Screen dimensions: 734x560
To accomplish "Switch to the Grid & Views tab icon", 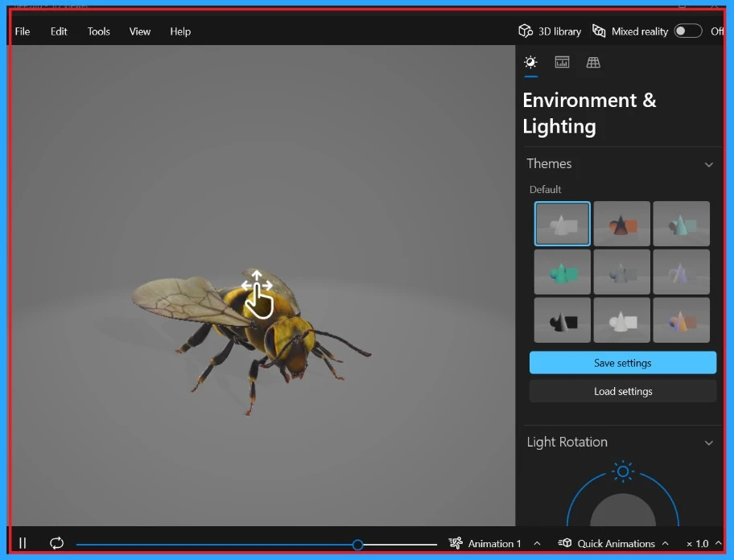I will pyautogui.click(x=593, y=62).
